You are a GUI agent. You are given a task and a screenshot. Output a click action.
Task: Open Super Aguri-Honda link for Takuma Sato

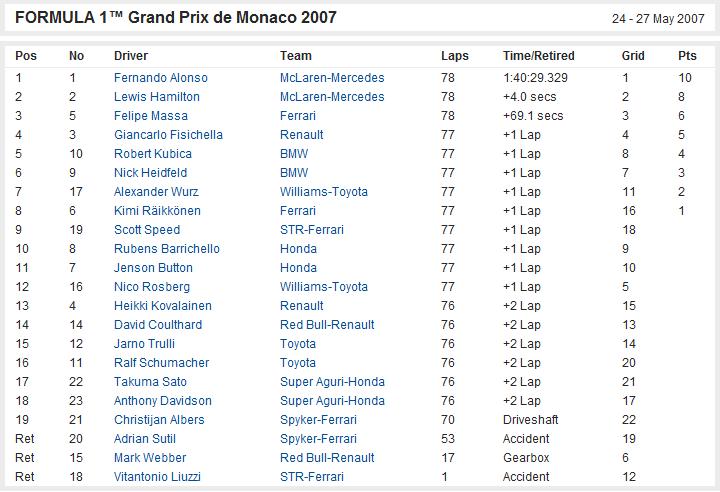[332, 382]
